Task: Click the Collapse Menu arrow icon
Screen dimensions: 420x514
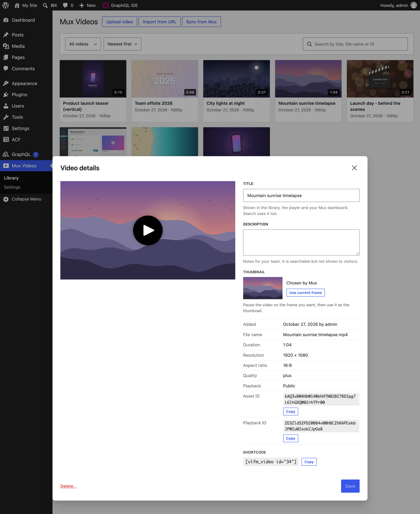Action: click(6, 199)
